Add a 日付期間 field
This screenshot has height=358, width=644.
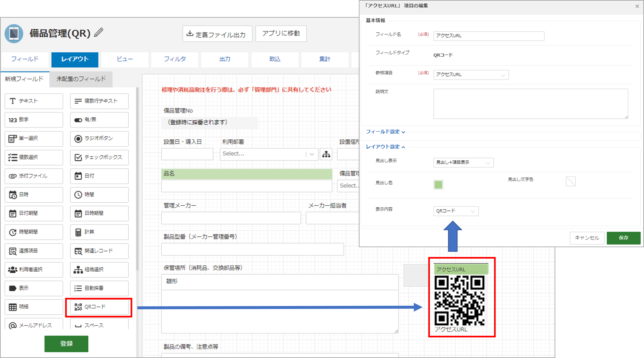click(34, 213)
